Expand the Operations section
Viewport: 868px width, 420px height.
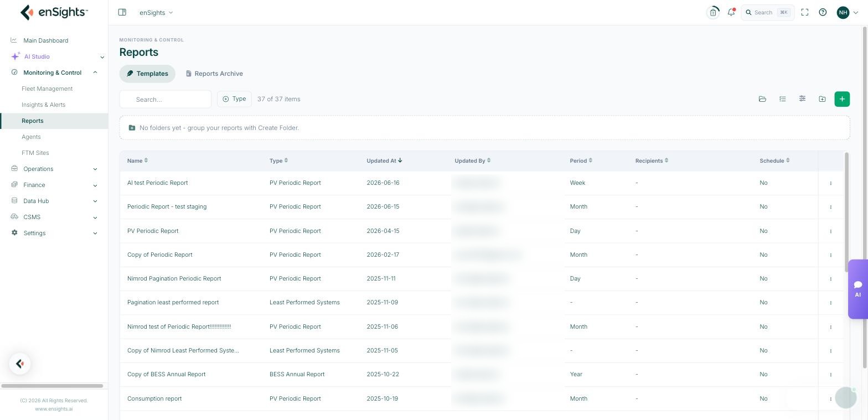(x=95, y=169)
